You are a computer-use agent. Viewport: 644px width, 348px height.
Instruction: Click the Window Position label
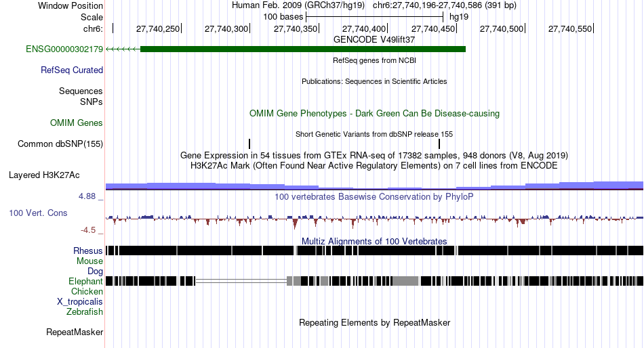coord(71,5)
